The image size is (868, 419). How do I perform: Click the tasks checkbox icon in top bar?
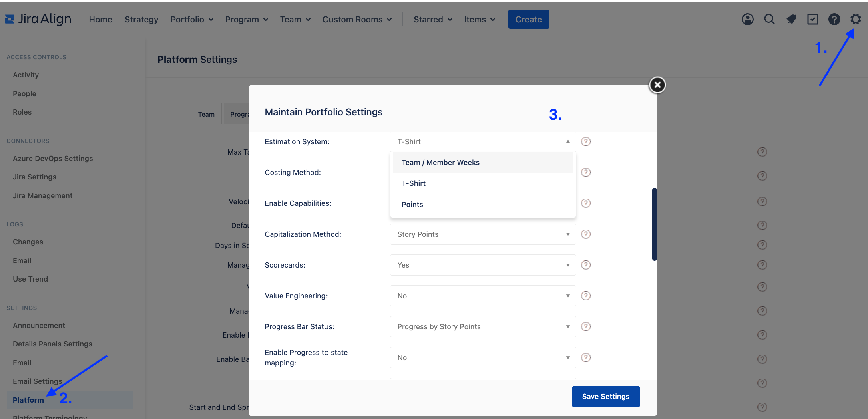tap(812, 19)
